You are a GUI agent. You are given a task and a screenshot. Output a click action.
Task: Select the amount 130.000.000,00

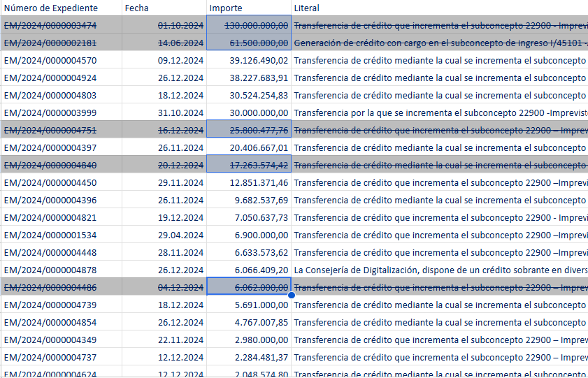pyautogui.click(x=249, y=25)
